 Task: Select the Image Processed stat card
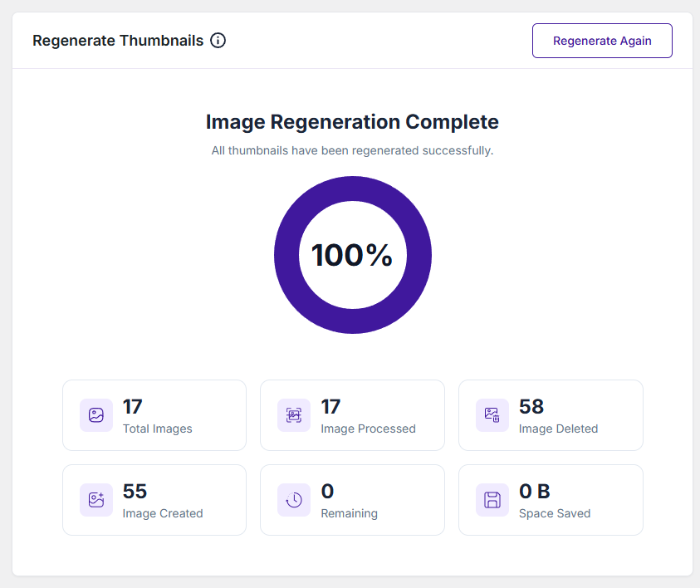click(x=352, y=415)
